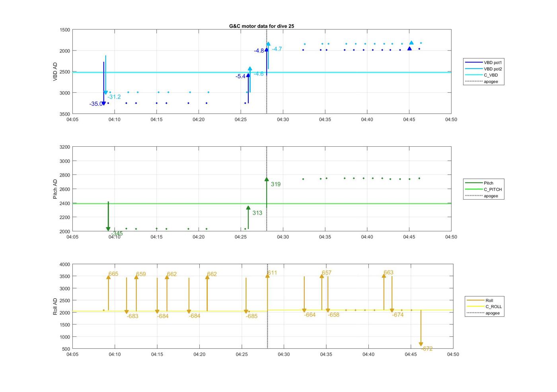
Task: Click the '-672' roll data label
Action: pos(427,349)
